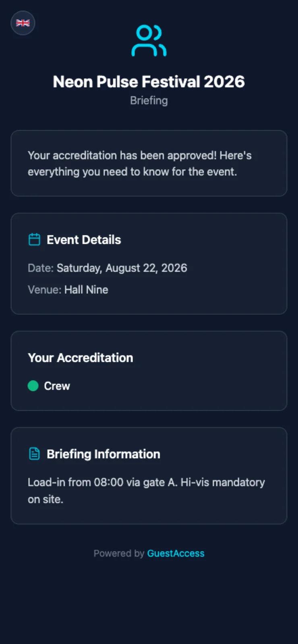Viewport: 298px width, 644px height.
Task: Click the Neon Pulse Festival 2026 title
Action: click(x=149, y=82)
